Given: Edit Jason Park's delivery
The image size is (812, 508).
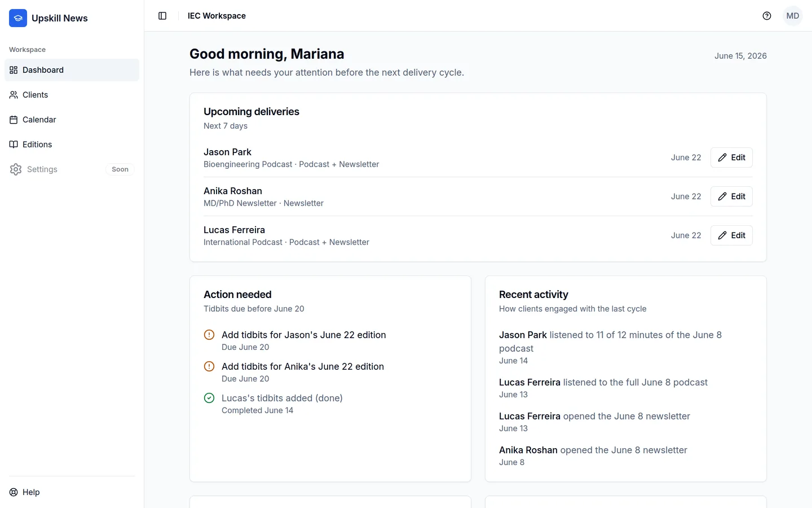Looking at the screenshot, I should (731, 157).
